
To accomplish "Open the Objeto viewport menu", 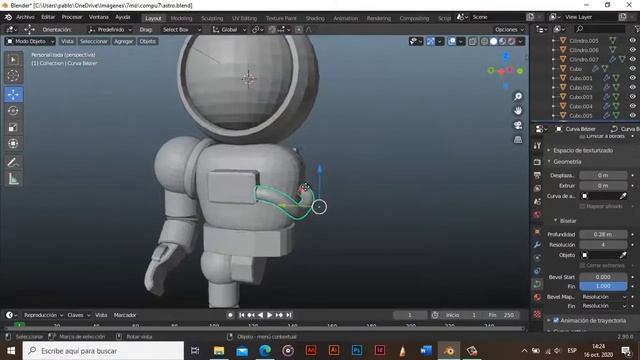I will pos(147,41).
